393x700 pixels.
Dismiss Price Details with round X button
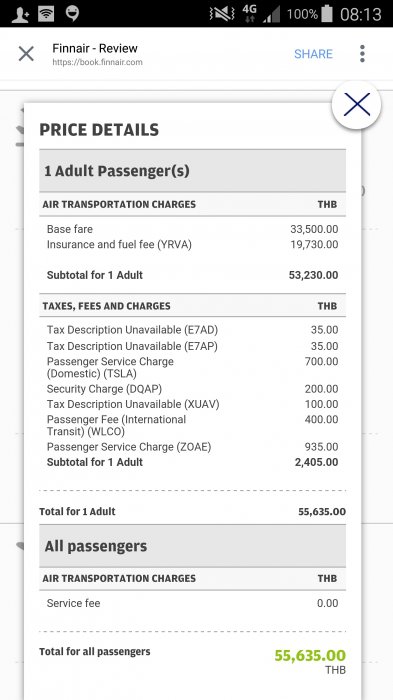tap(356, 105)
